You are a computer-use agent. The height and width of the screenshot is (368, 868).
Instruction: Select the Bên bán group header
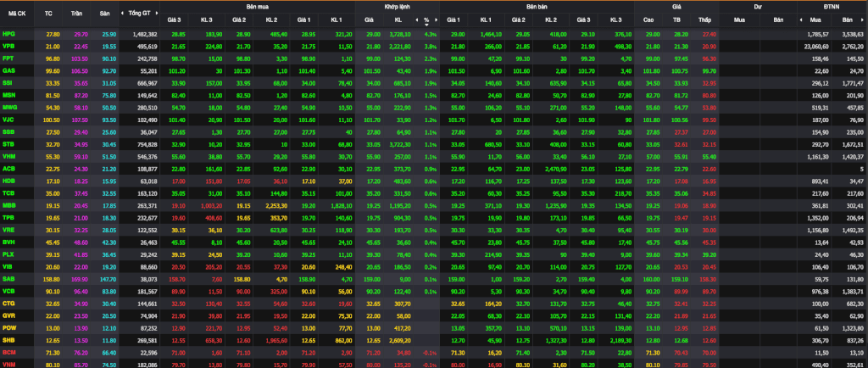click(537, 6)
